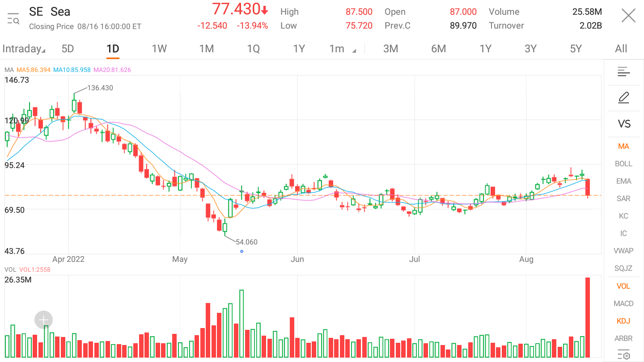This screenshot has height=362, width=644.
Task: Open the VS compare tool
Action: (624, 124)
